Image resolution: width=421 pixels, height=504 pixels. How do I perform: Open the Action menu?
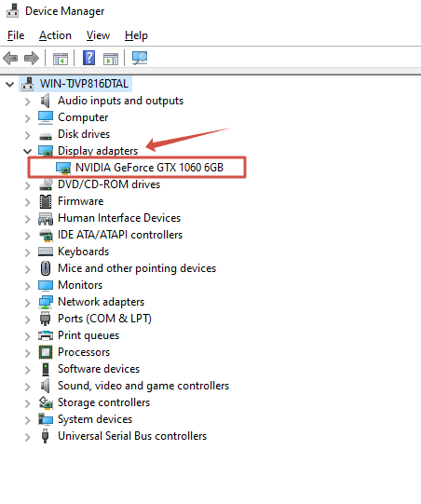55,35
